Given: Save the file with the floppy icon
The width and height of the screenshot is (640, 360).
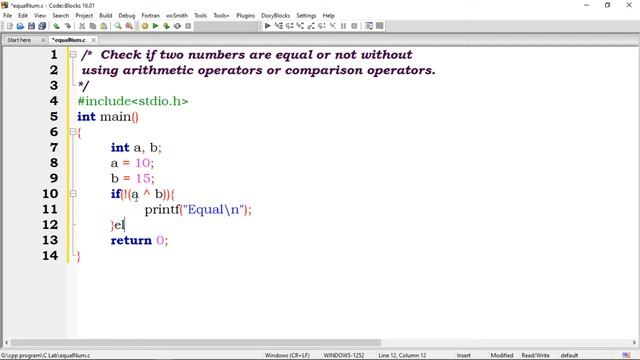Looking at the screenshot, I should coord(31,26).
